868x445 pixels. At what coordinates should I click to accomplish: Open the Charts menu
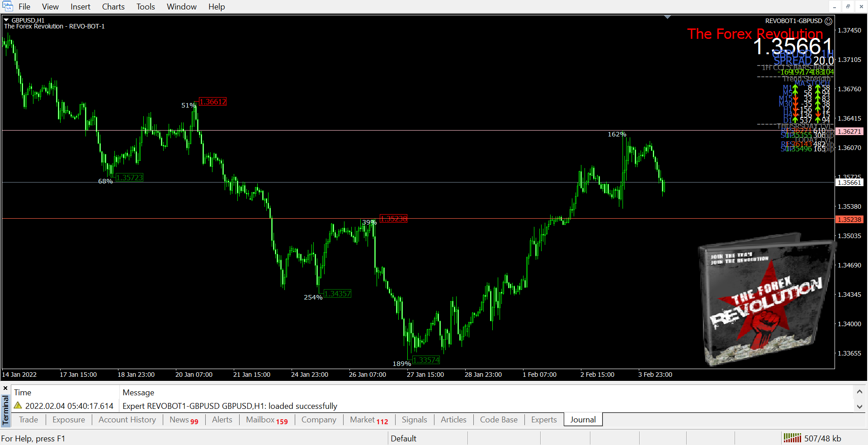[113, 7]
